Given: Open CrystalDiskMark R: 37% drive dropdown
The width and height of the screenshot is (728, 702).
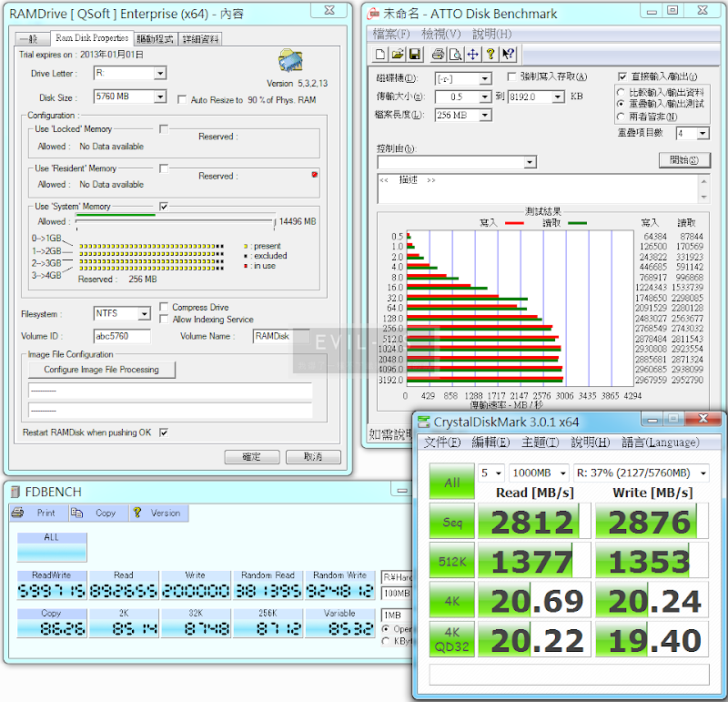Looking at the screenshot, I should (703, 473).
